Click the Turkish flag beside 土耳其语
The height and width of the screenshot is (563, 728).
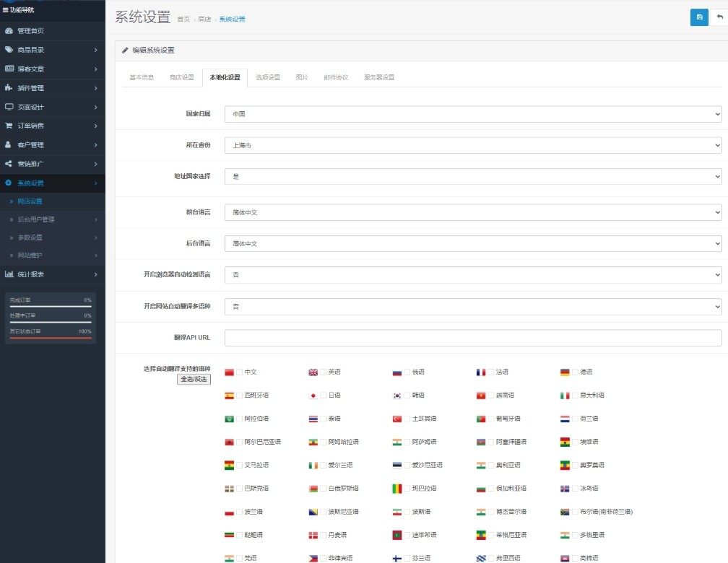pyautogui.click(x=397, y=419)
